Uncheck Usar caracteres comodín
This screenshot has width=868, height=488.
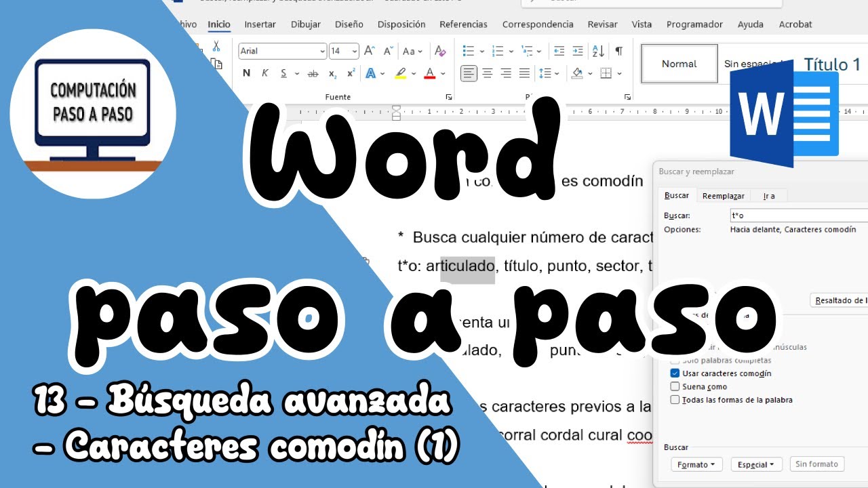(675, 373)
